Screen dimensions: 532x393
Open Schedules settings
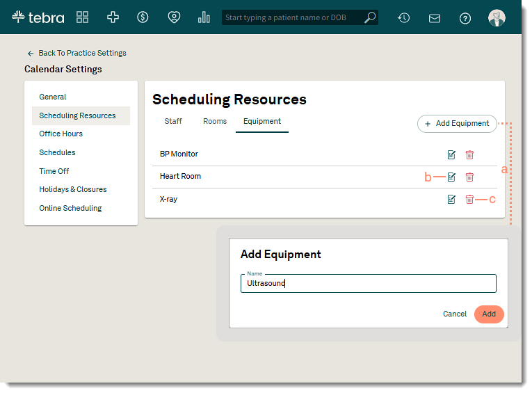57,152
